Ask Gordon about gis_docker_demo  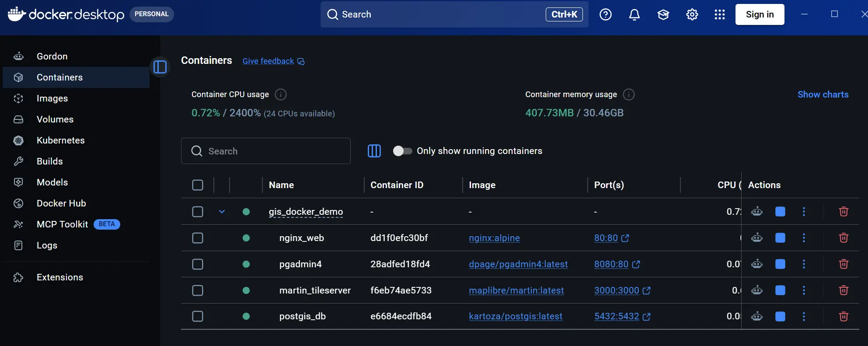click(x=756, y=212)
